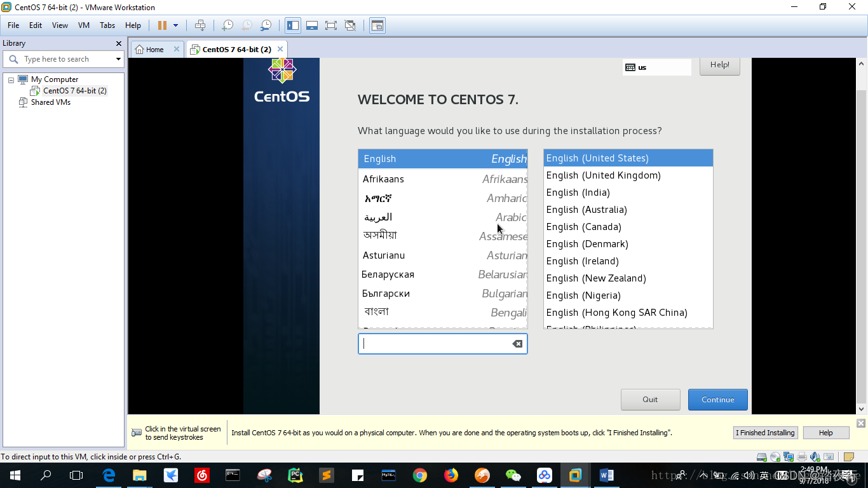This screenshot has height=488, width=868.
Task: Open the power options dropdown arrow
Action: [176, 25]
